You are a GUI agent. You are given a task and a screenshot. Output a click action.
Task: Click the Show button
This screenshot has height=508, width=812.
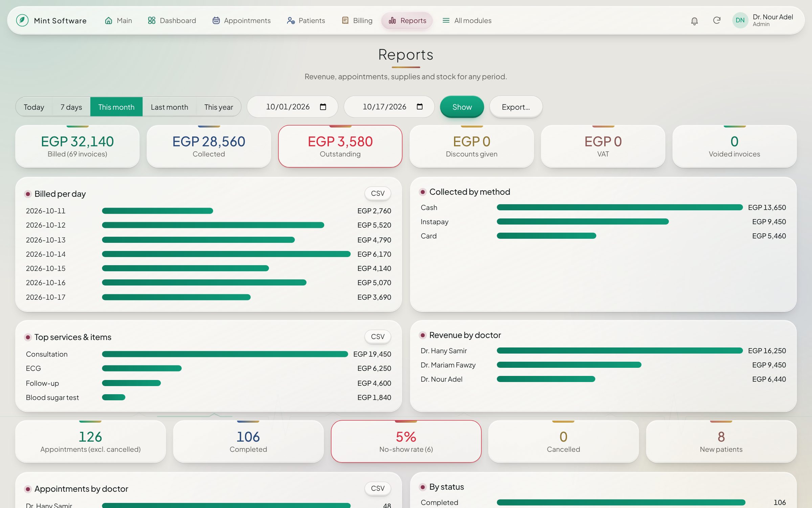pyautogui.click(x=462, y=107)
